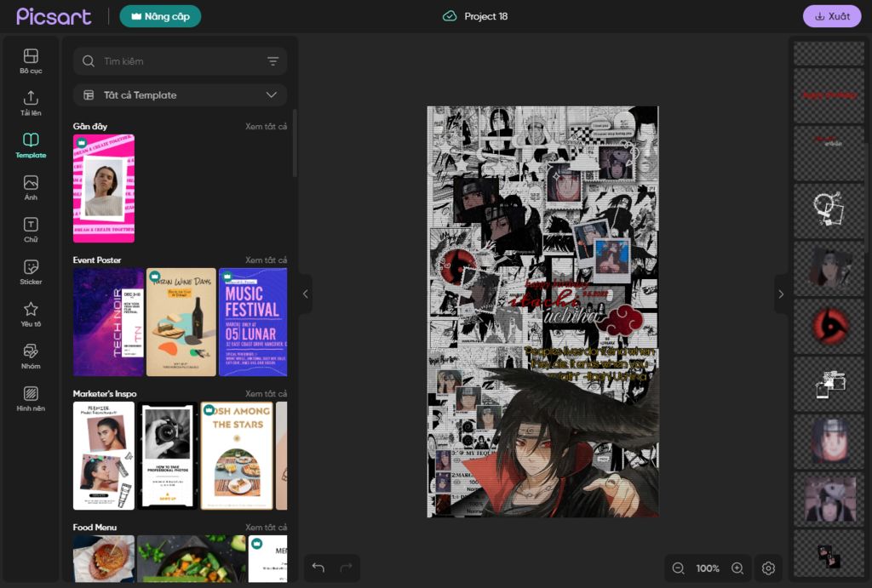
Task: Select the Among The Stars template
Action: (x=237, y=456)
